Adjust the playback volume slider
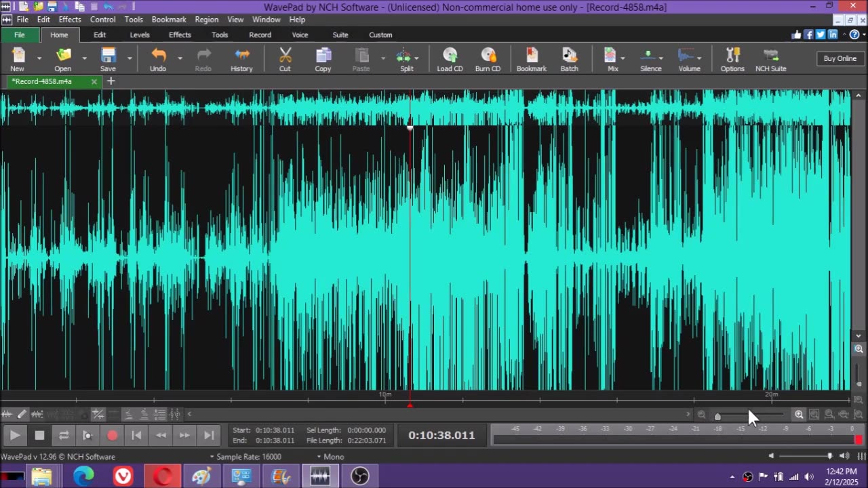This screenshot has height=488, width=868. coord(829,456)
